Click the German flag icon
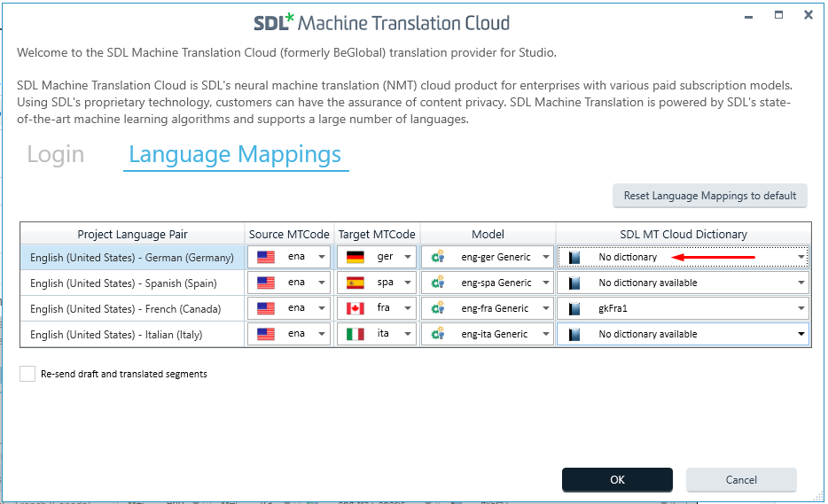 tap(355, 257)
